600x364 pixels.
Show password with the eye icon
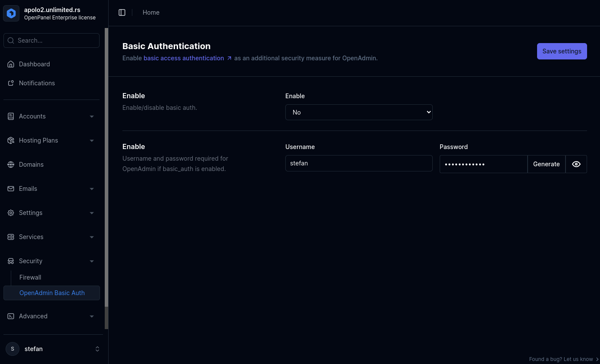click(x=576, y=164)
